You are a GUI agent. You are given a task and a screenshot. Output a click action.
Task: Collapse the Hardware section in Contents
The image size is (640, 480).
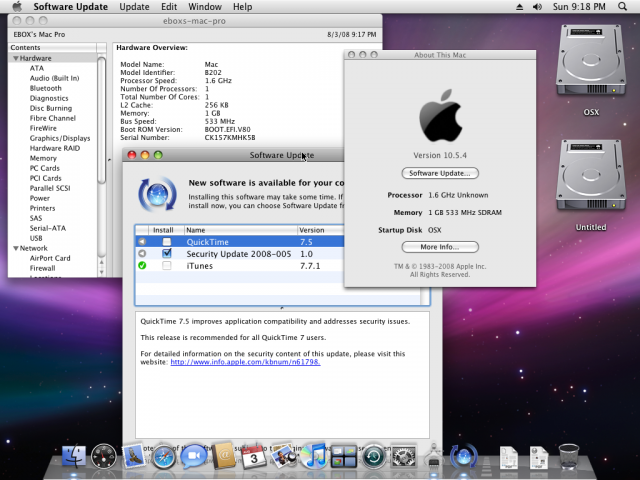point(16,58)
